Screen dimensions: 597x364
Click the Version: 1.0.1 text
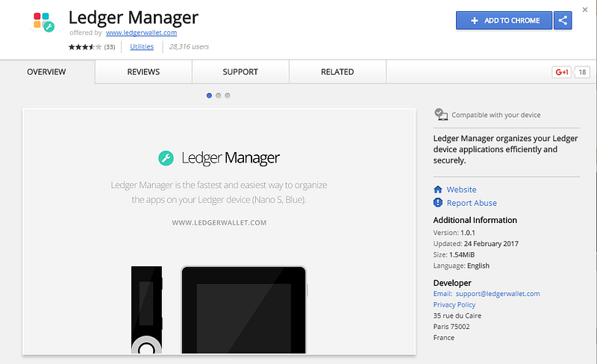(454, 233)
